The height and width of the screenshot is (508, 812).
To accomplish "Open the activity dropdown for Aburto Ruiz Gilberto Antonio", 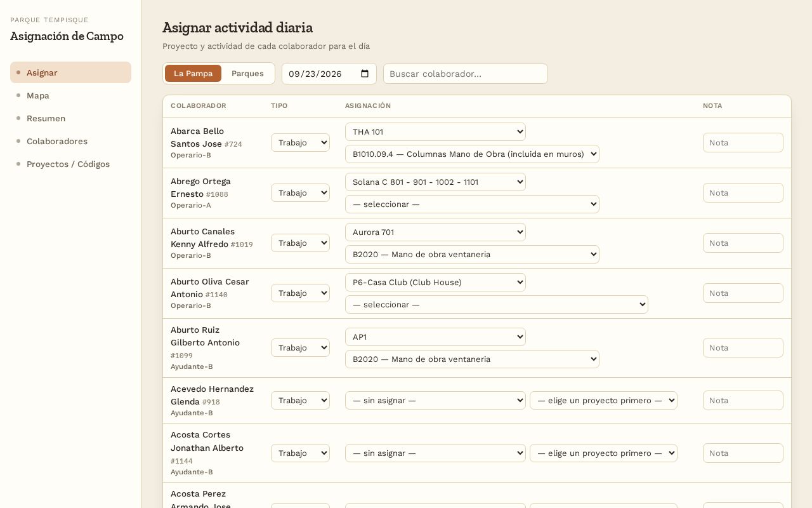I will [472, 359].
